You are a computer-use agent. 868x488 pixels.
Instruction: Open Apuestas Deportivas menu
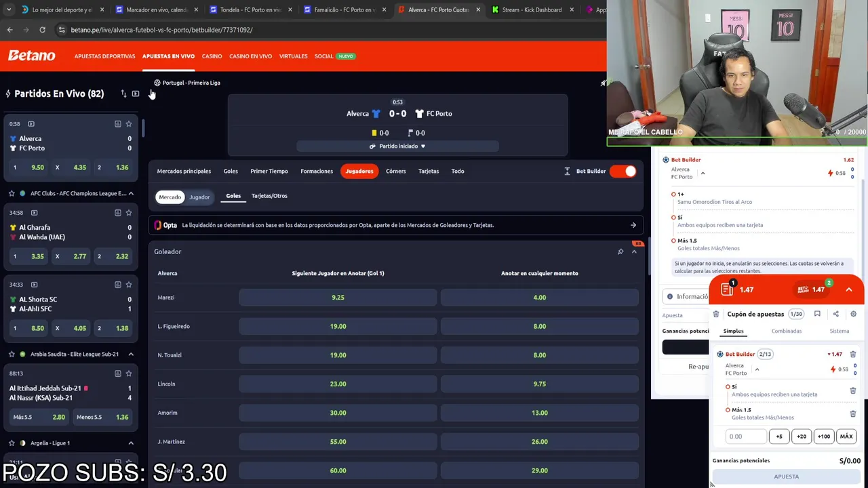(x=104, y=56)
